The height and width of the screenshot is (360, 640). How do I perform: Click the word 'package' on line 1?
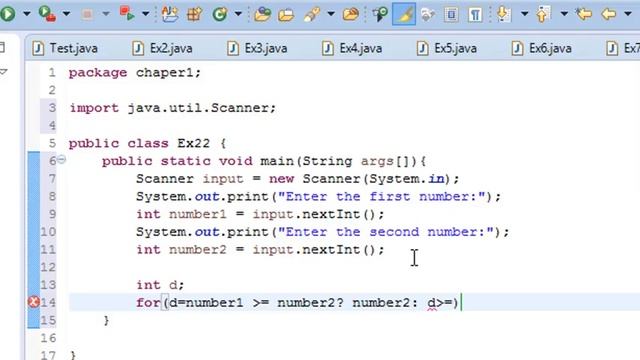tap(98, 73)
